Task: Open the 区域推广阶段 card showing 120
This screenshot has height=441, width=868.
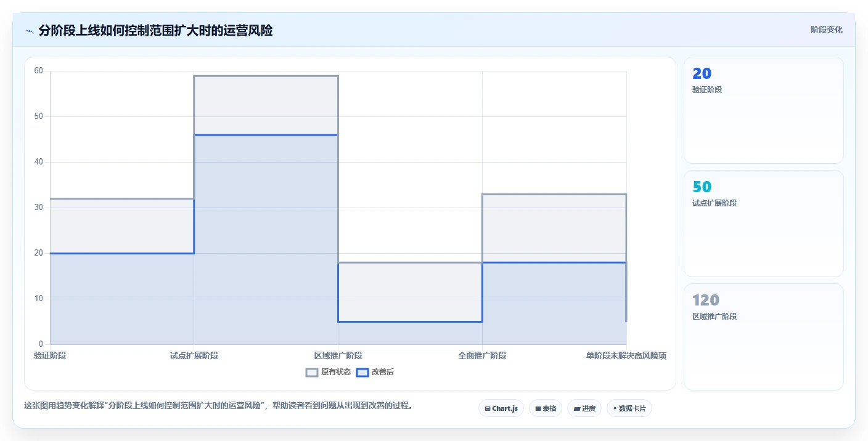Action: point(763,337)
